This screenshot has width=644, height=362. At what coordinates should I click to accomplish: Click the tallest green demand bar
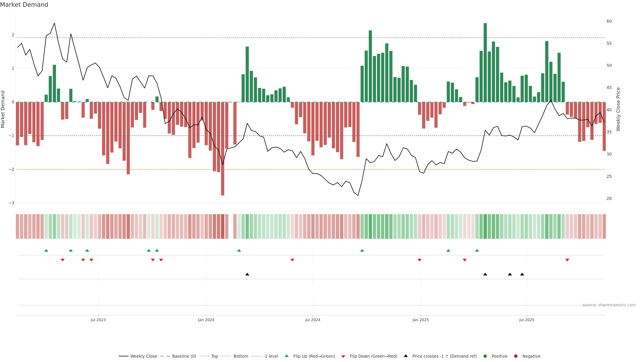tap(485, 63)
